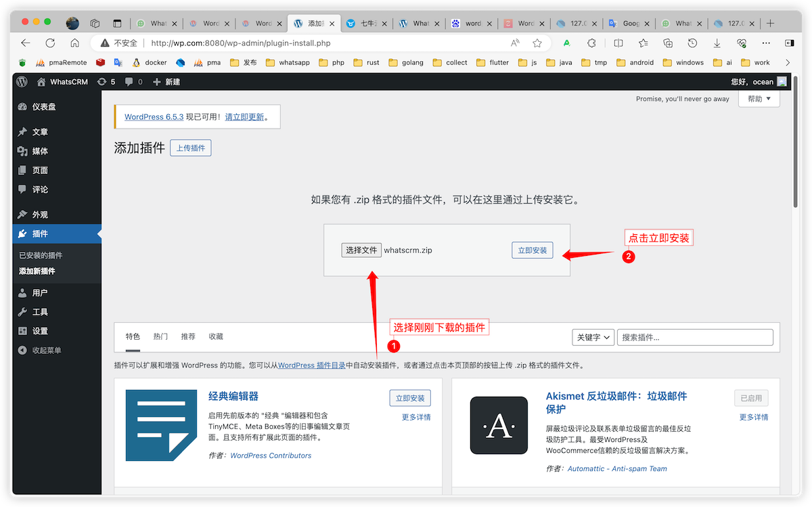Install 经典编辑器 with 立即安装 button
Screen dimensions: 812x507
click(410, 398)
